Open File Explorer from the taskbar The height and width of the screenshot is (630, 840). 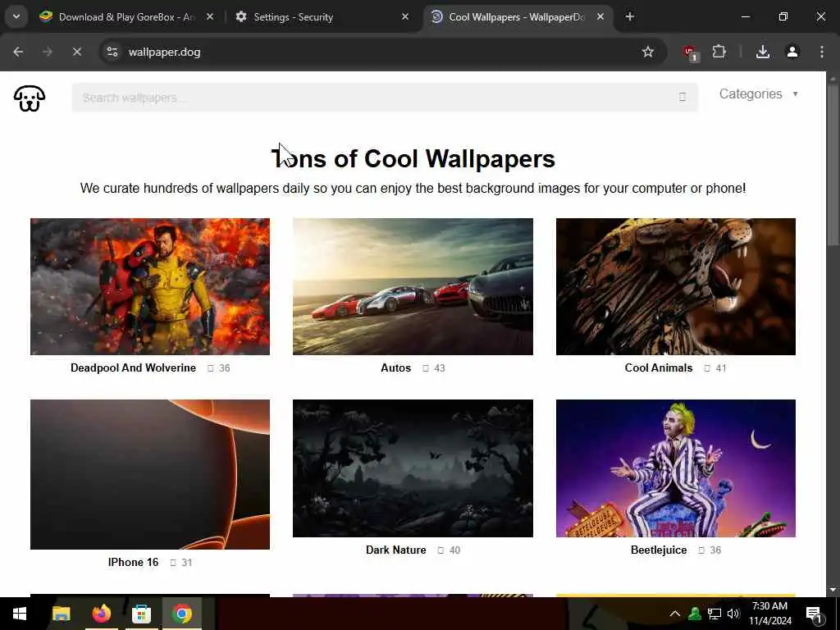click(x=61, y=614)
